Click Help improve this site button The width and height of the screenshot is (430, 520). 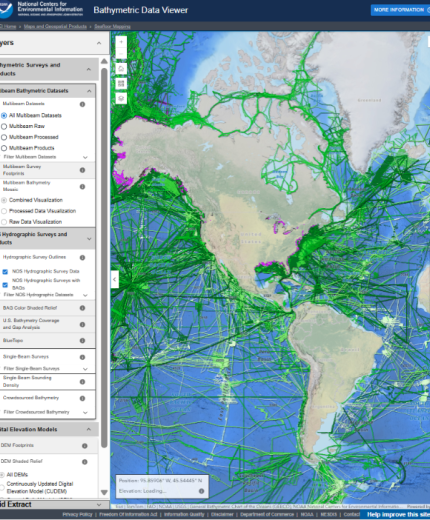click(396, 515)
